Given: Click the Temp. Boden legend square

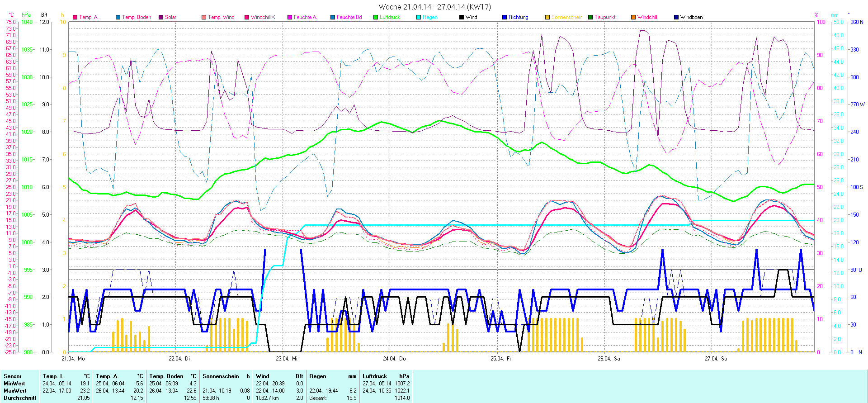Looking at the screenshot, I should point(118,17).
